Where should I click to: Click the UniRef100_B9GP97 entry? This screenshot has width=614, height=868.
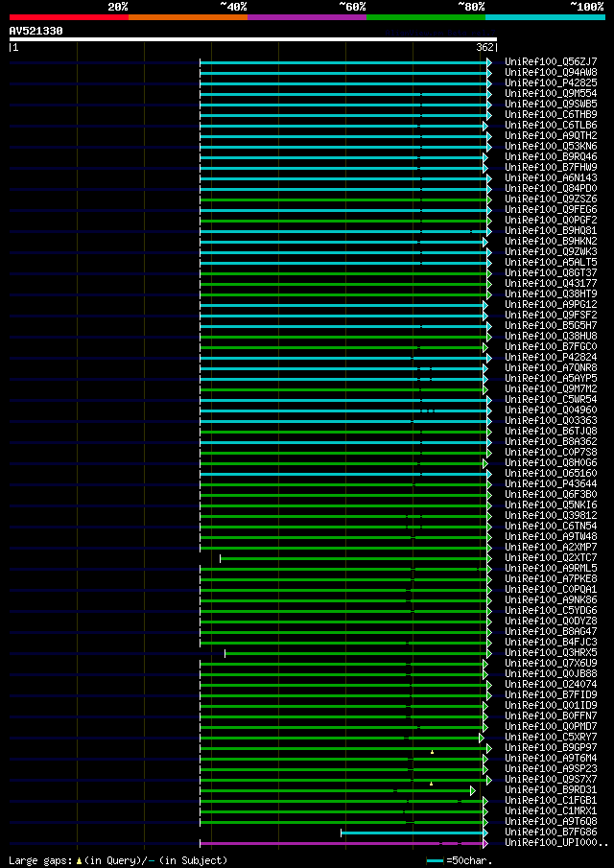tap(551, 748)
